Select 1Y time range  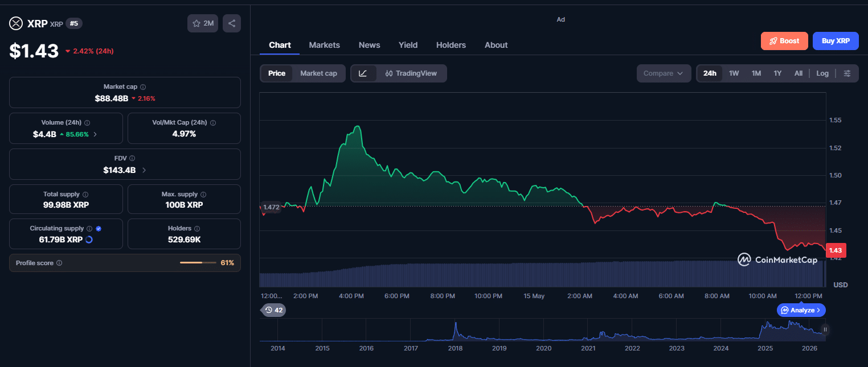click(x=777, y=73)
